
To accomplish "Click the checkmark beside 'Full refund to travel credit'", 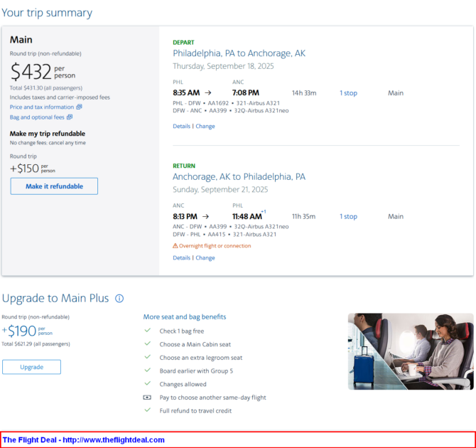I will click(x=148, y=410).
